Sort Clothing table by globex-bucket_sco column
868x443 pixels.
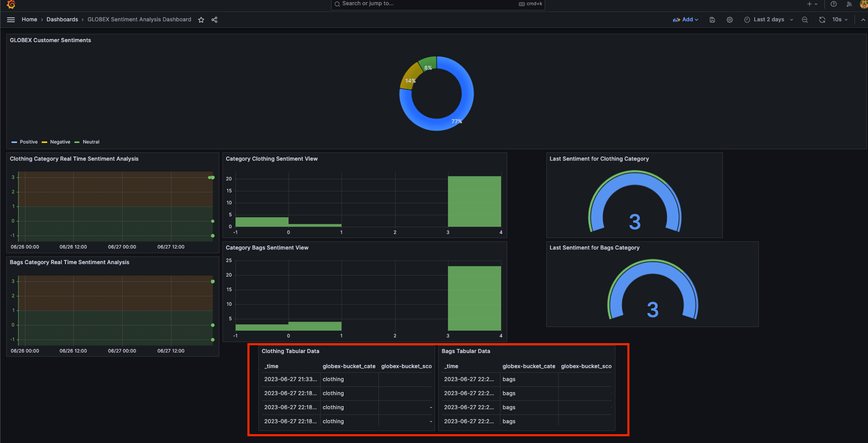click(406, 367)
